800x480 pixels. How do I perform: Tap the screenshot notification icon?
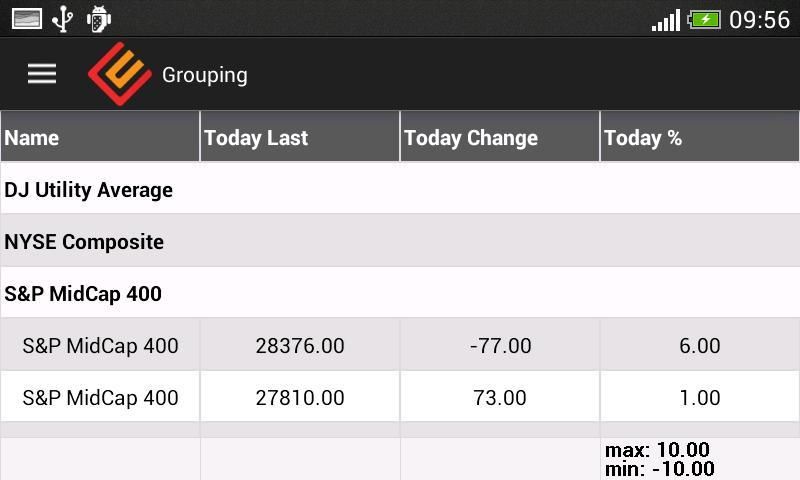tap(27, 19)
